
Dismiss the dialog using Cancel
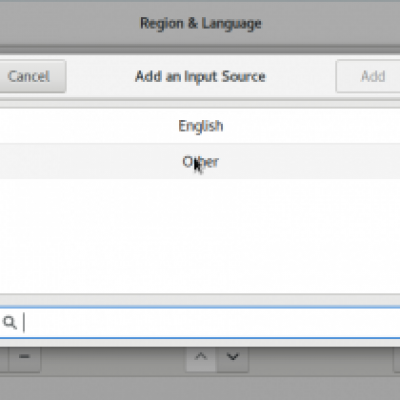click(x=32, y=76)
